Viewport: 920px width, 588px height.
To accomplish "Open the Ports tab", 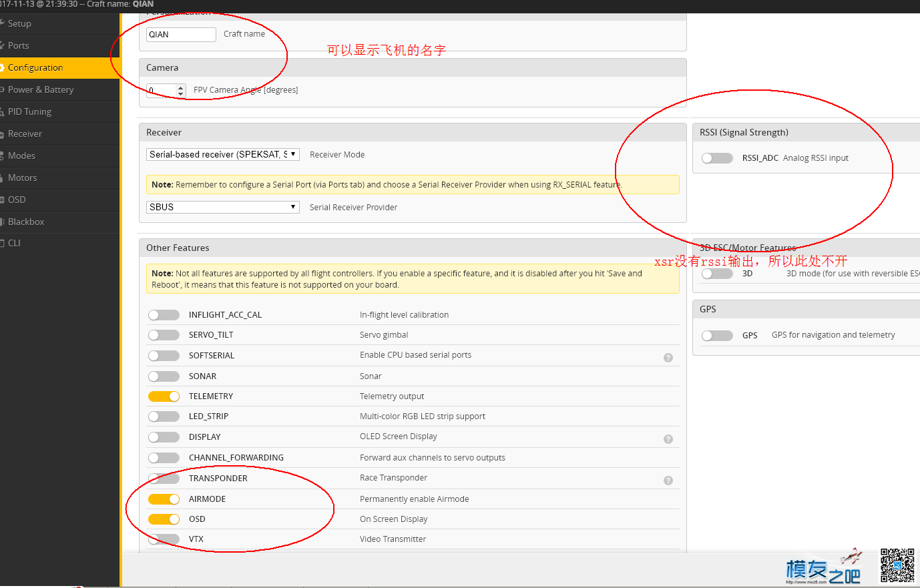I will tap(59, 45).
